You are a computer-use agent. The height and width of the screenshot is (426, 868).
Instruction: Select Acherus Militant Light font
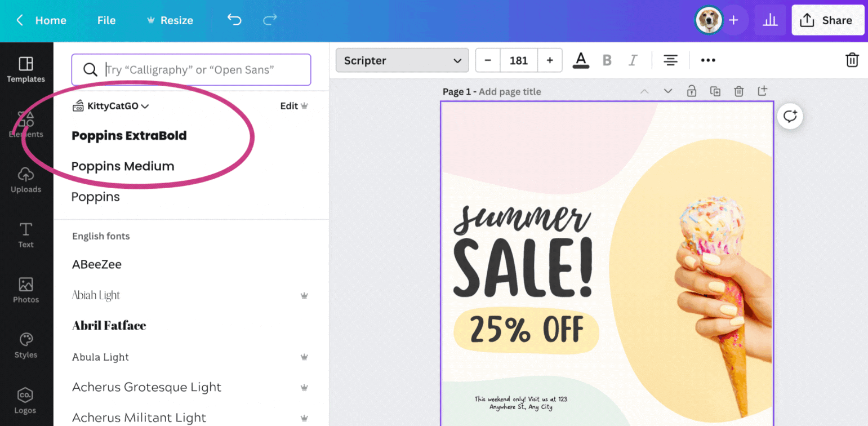point(139,418)
